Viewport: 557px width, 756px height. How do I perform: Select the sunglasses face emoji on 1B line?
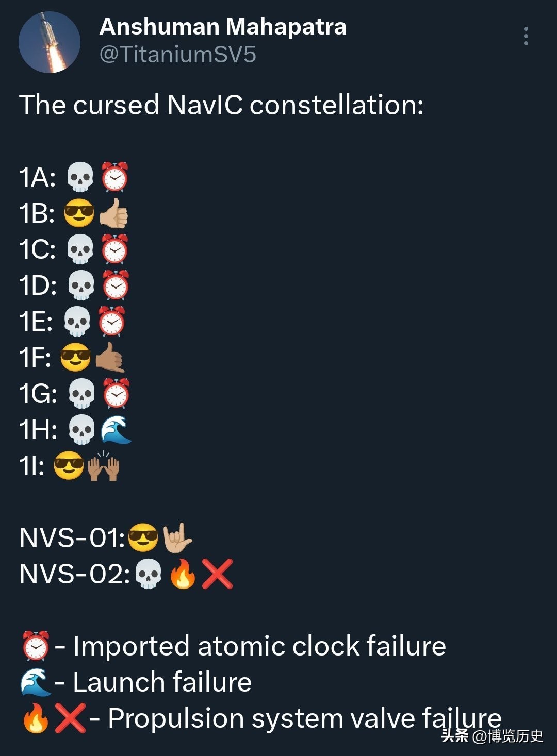pyautogui.click(x=79, y=213)
